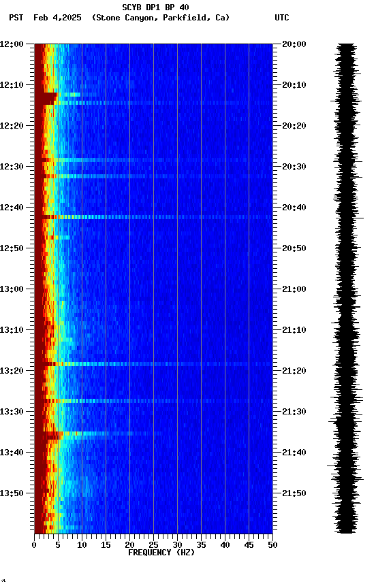
Task: Click the '(Stone Canyon, Parkfield, Ca)' location text
Action: (x=161, y=18)
